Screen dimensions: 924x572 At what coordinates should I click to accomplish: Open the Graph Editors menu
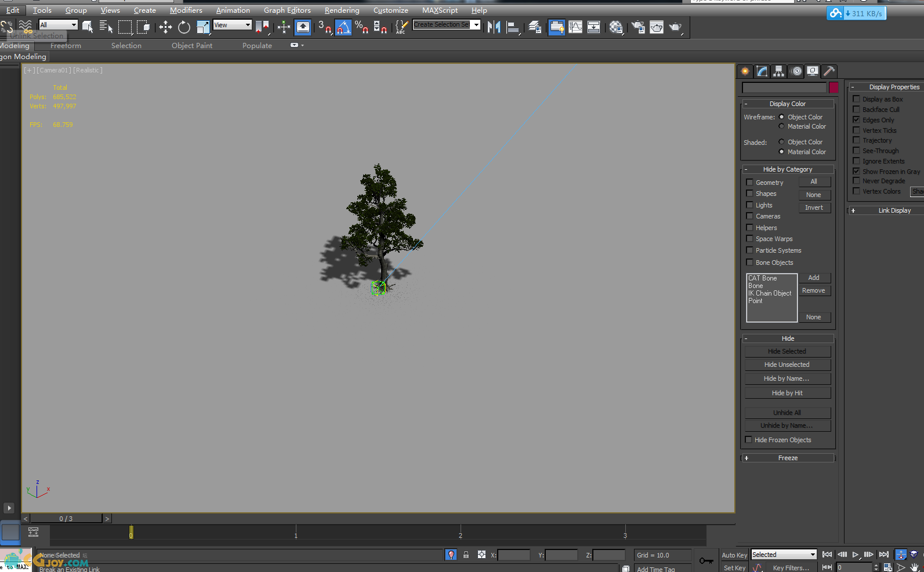coord(287,10)
